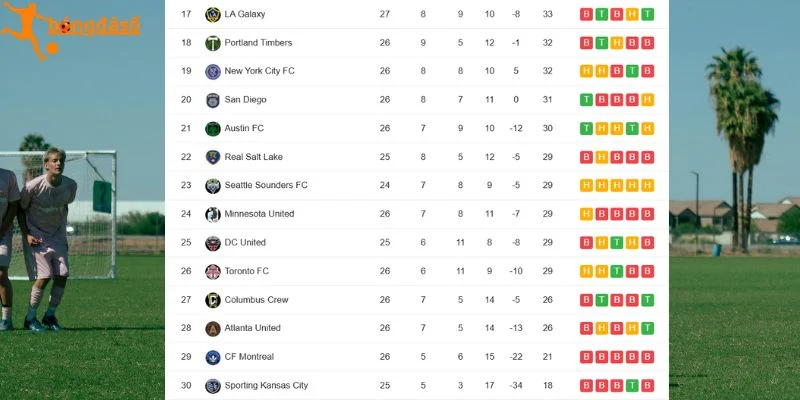800x400 pixels.
Task: Click the bongdaso logo at top left
Action: 70,28
